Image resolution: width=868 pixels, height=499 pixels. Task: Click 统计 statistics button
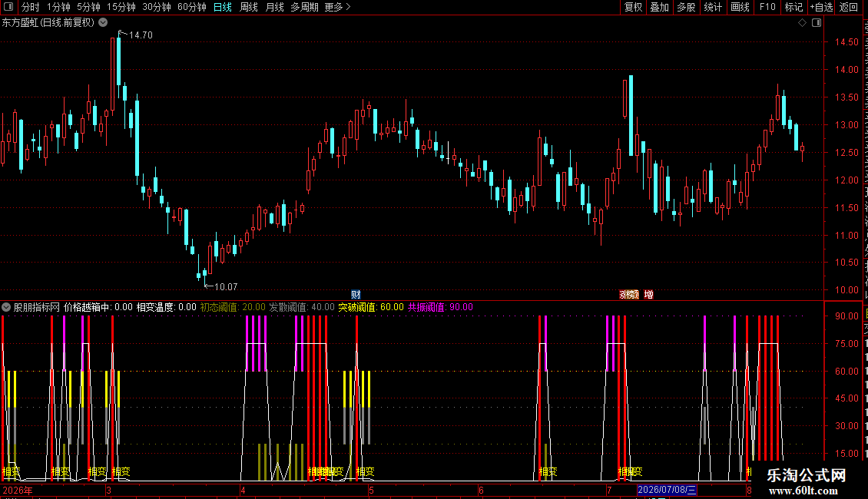[x=713, y=7]
